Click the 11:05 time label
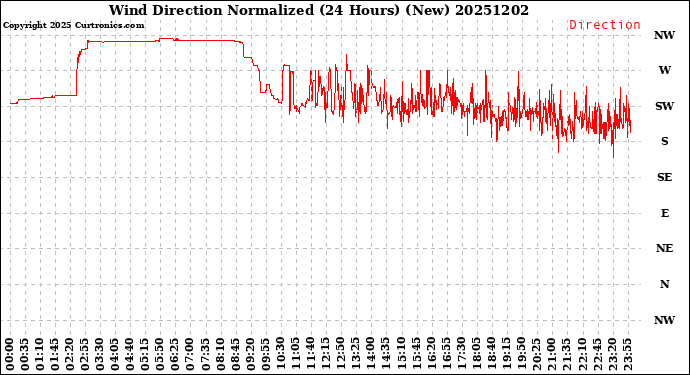 296,354
